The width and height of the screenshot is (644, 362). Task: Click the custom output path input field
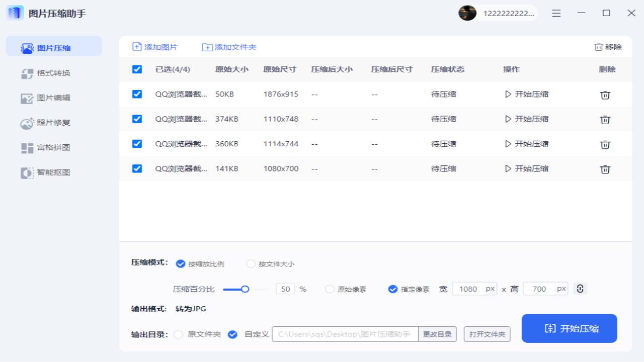tap(344, 334)
